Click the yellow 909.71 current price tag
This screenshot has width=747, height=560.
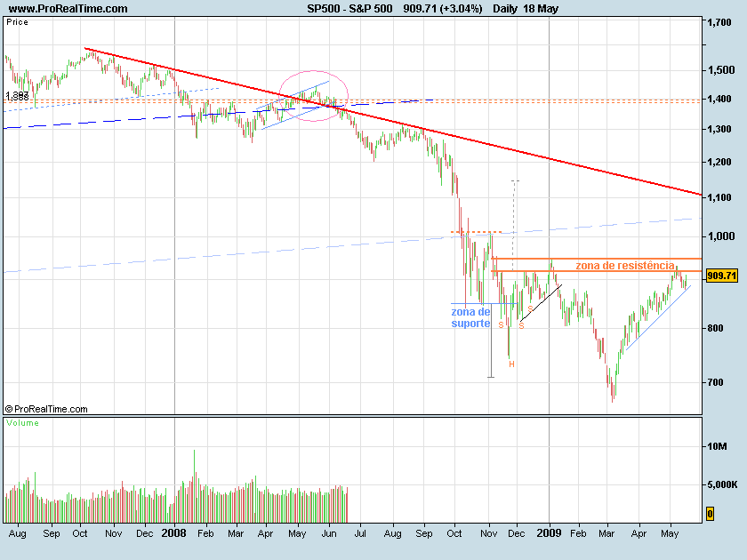[722, 276]
